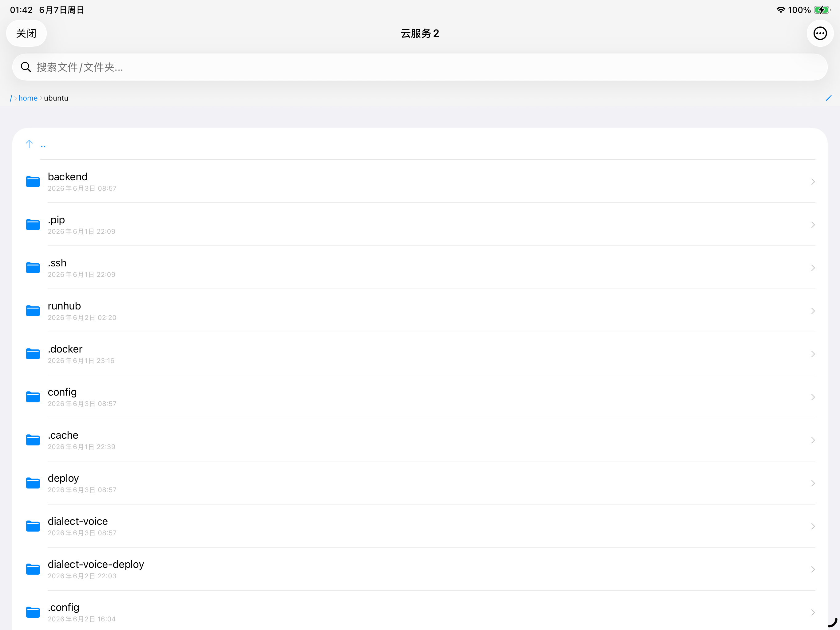Expand .cache row chevron
The height and width of the screenshot is (630, 840).
[813, 440]
